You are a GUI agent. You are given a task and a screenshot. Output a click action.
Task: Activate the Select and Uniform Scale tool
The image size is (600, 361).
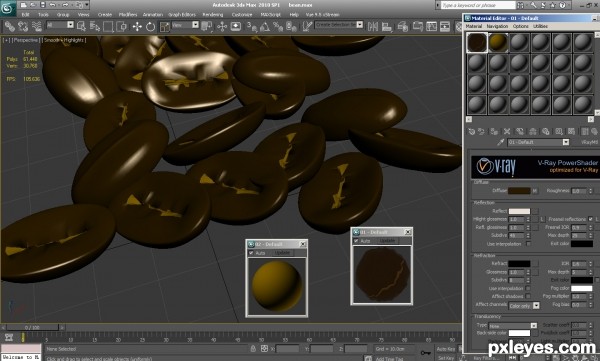point(164,26)
